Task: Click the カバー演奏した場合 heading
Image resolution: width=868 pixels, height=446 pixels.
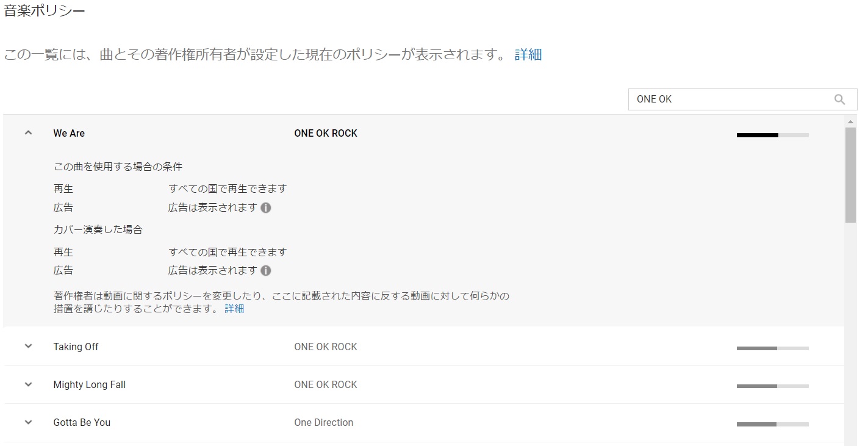Action: (98, 229)
